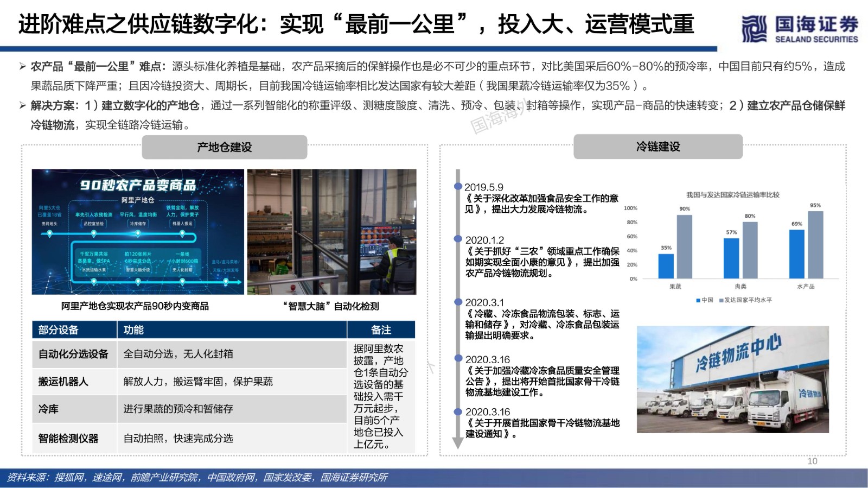Open the 冷链物流中心 trucks photo
This screenshot has width=868, height=488.
click(x=733, y=379)
